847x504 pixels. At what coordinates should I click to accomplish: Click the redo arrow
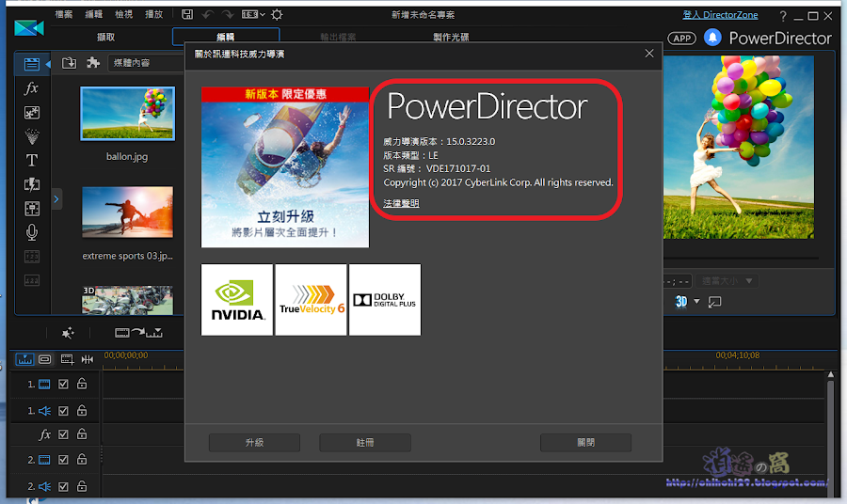pos(228,14)
